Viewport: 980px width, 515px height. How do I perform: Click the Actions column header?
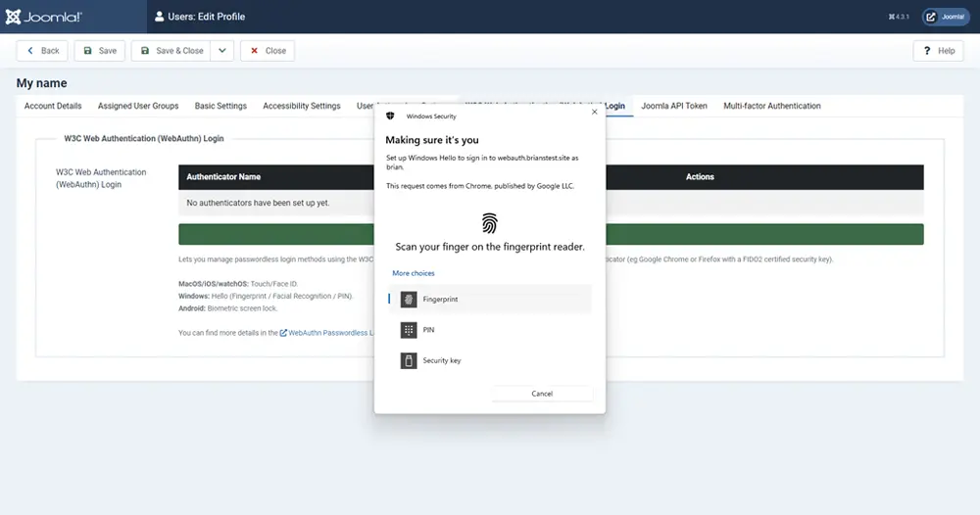click(x=700, y=176)
